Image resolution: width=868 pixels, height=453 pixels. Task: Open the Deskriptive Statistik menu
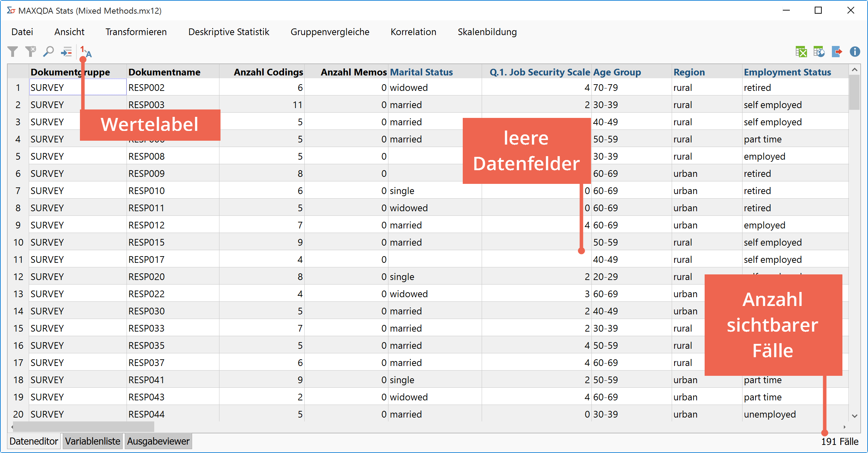pos(229,32)
